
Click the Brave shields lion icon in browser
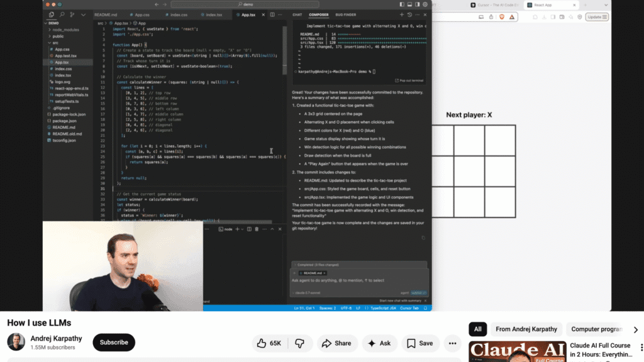[x=501, y=17]
